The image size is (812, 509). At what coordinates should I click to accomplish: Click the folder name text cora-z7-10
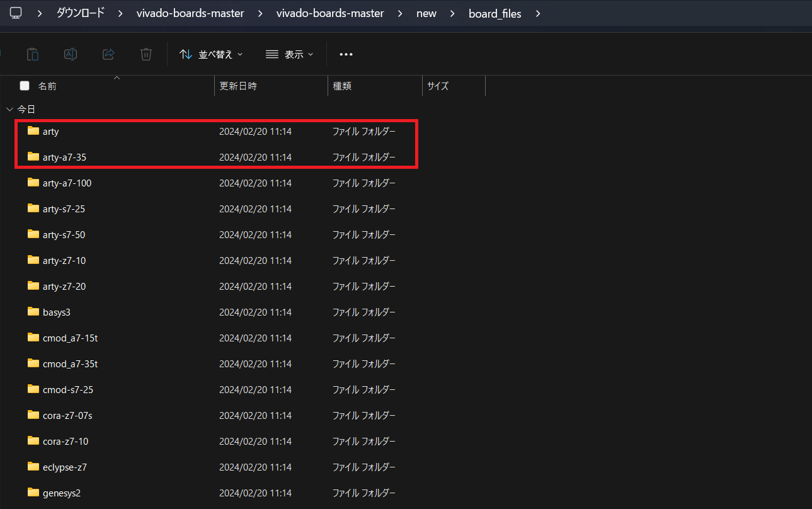point(66,442)
